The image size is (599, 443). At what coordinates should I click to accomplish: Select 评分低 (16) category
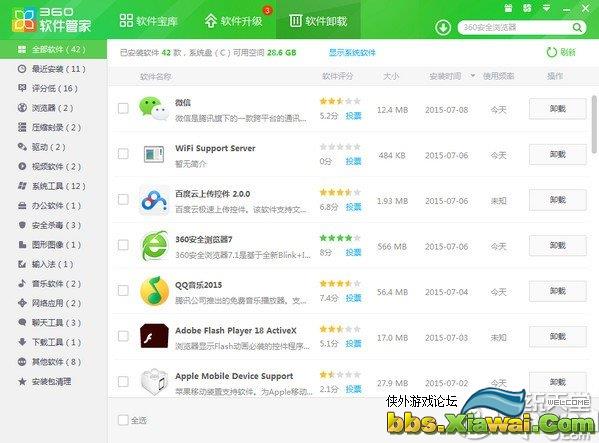[53, 89]
